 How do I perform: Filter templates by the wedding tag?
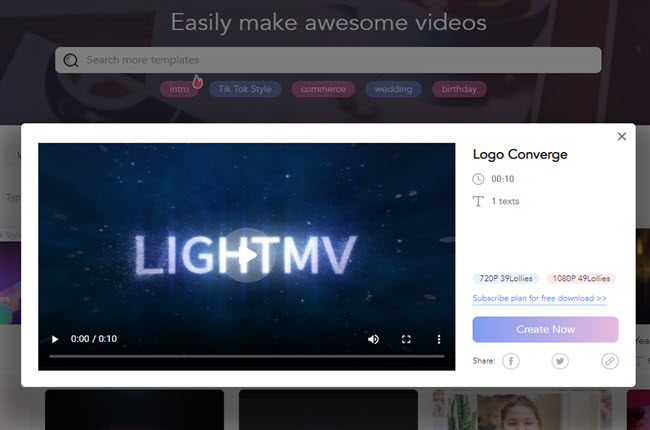(393, 89)
